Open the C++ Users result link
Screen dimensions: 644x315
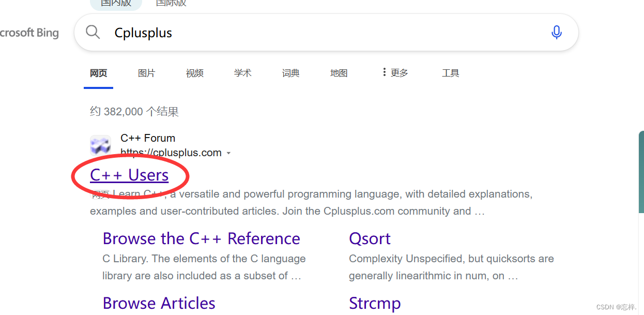click(129, 175)
